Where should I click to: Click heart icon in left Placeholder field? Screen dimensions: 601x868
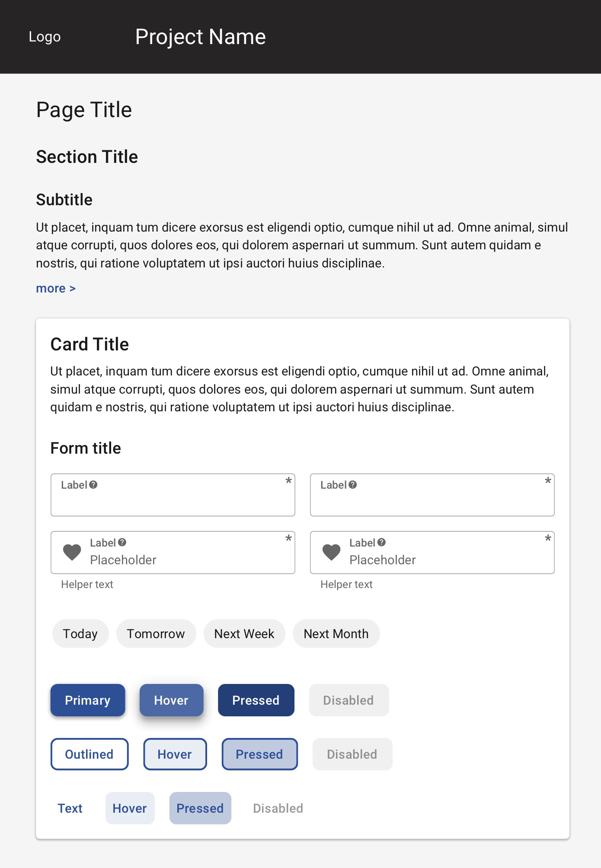coord(72,552)
